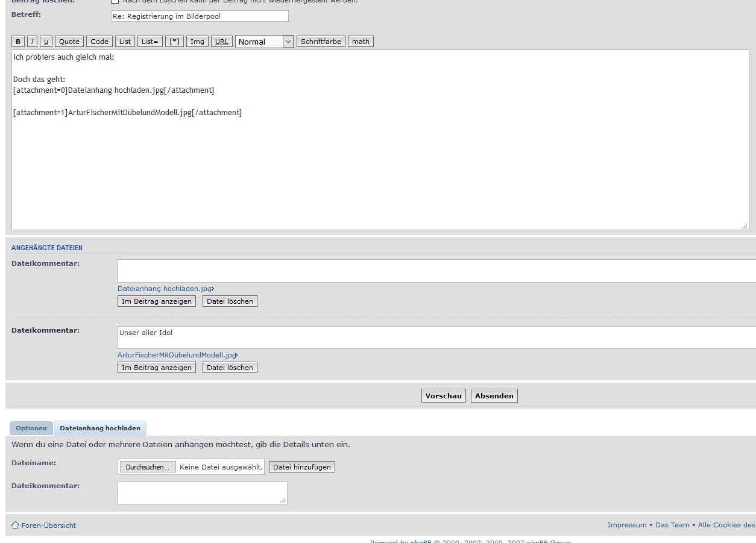Click into the Betreff subject field
The width and height of the screenshot is (756, 543).
click(x=200, y=16)
